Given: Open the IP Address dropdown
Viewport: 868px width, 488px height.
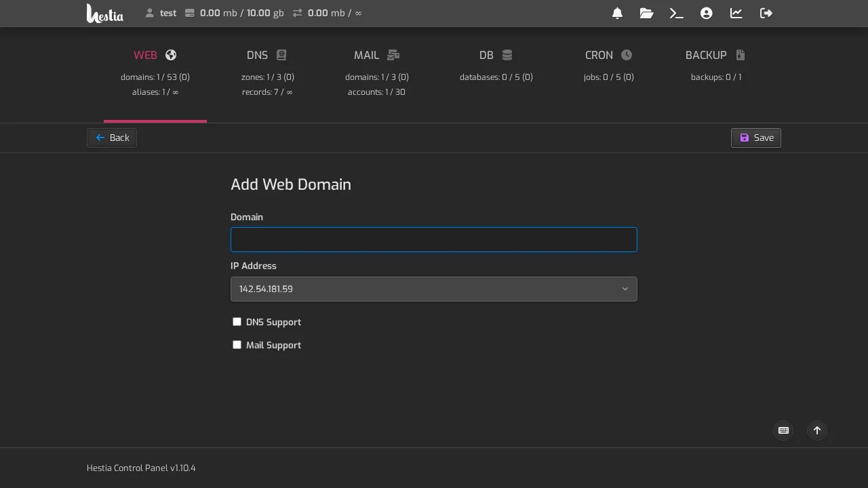Looking at the screenshot, I should pyautogui.click(x=434, y=289).
